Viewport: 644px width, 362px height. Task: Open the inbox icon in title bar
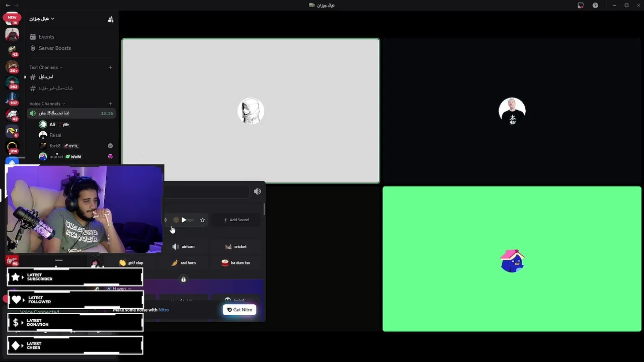pos(581,6)
